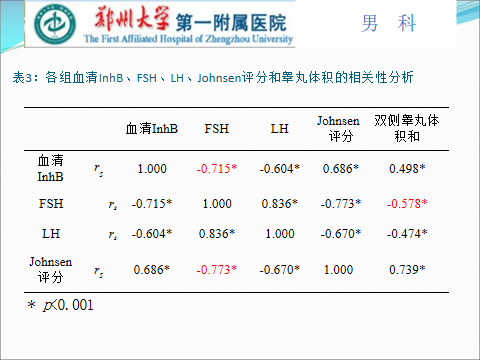Viewport: 480px width, 360px height.
Task: Click the English hospital name subtitle
Action: pyautogui.click(x=188, y=39)
